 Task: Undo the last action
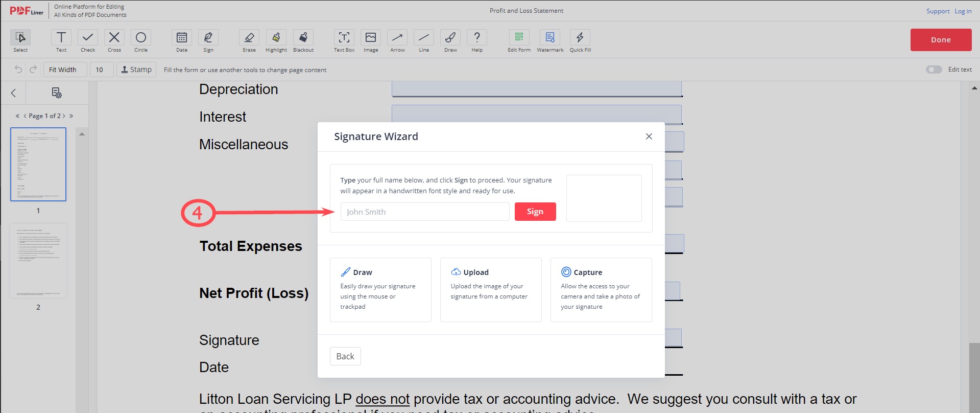[18, 70]
